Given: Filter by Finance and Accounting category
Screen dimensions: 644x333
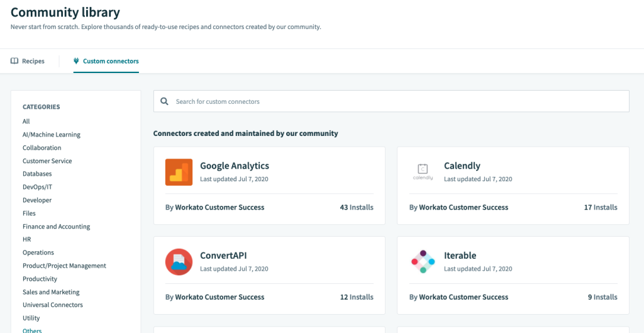Looking at the screenshot, I should coord(56,227).
